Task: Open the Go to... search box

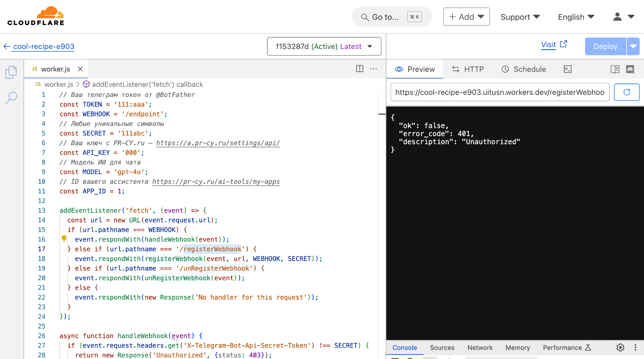Action: tap(392, 17)
